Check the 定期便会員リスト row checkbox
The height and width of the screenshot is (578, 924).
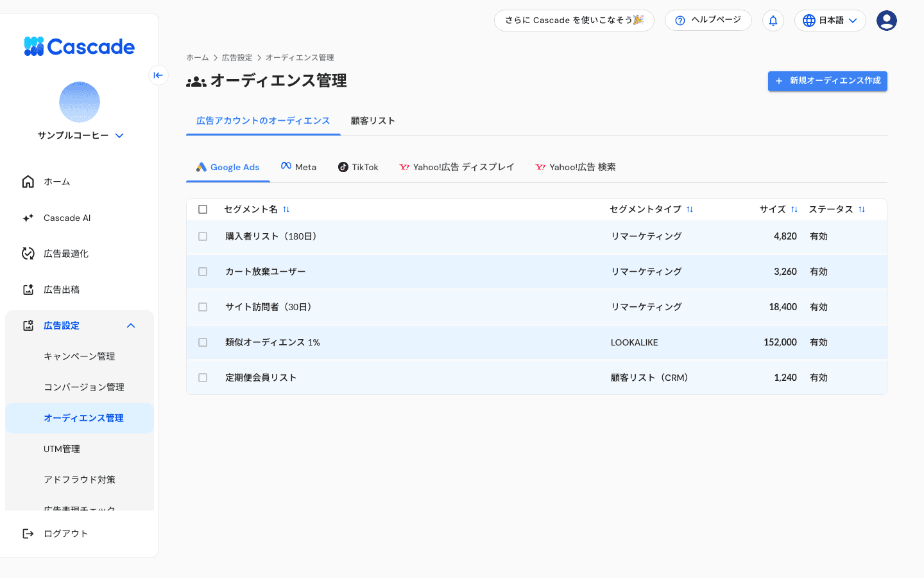tap(203, 378)
